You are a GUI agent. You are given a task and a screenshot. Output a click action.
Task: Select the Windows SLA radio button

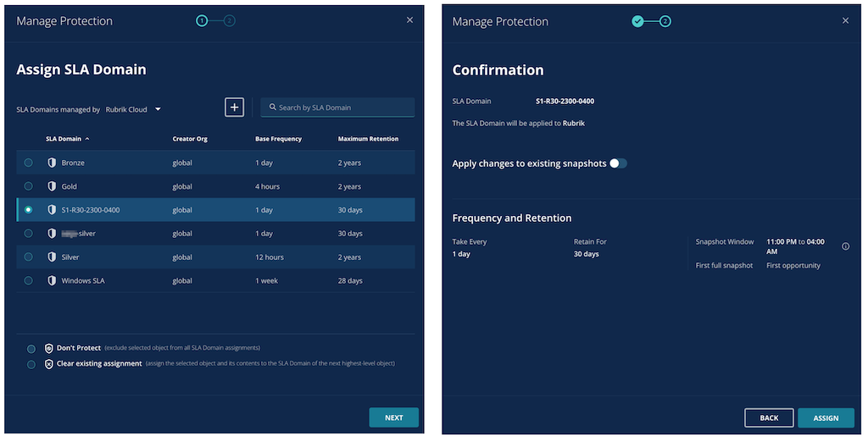[x=28, y=280]
